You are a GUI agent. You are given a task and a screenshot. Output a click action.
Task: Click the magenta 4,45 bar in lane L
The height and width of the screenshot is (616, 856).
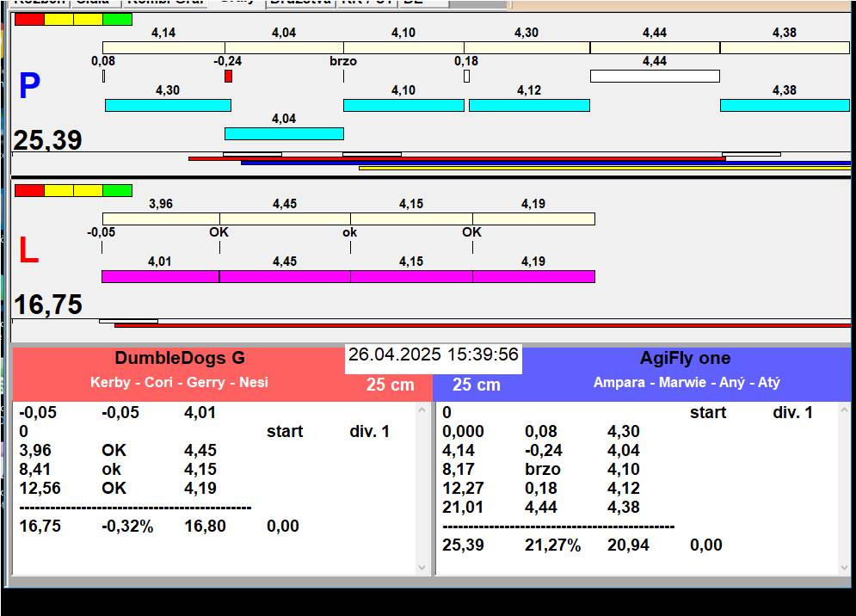tap(285, 276)
